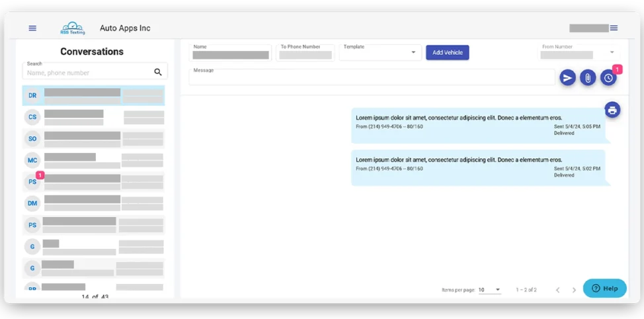Open the user menu icon at top right
Viewport: 644px width, 319px height.
point(614,28)
